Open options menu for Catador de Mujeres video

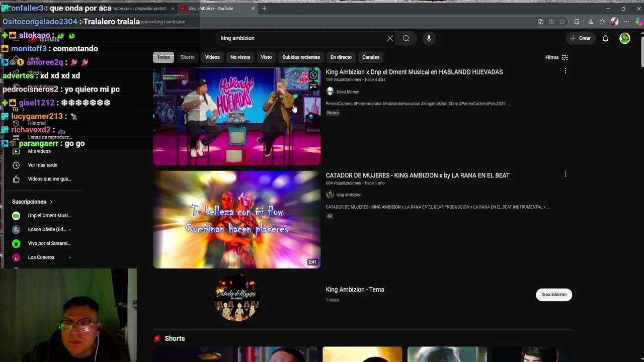[565, 174]
